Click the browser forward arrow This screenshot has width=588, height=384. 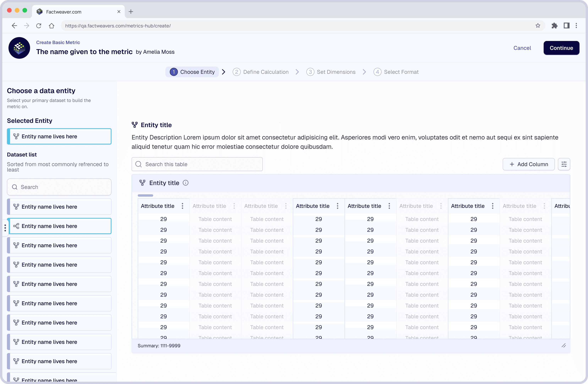coord(27,26)
